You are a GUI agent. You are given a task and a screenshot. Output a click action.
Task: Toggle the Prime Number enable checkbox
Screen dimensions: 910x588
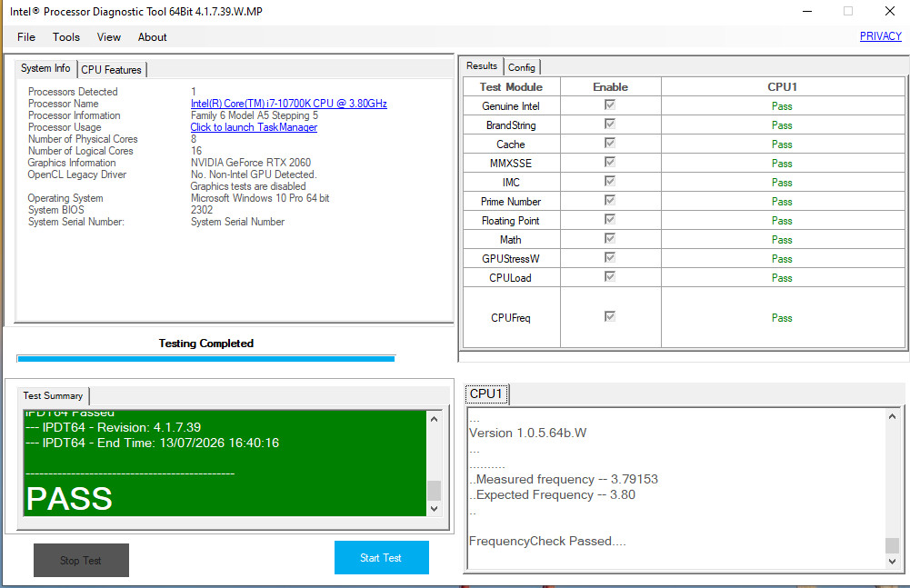click(x=610, y=201)
